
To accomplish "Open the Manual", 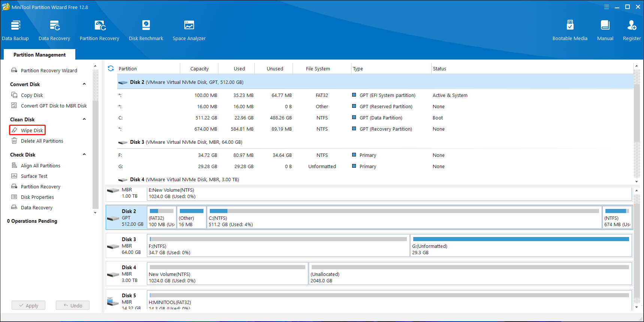I will click(605, 30).
